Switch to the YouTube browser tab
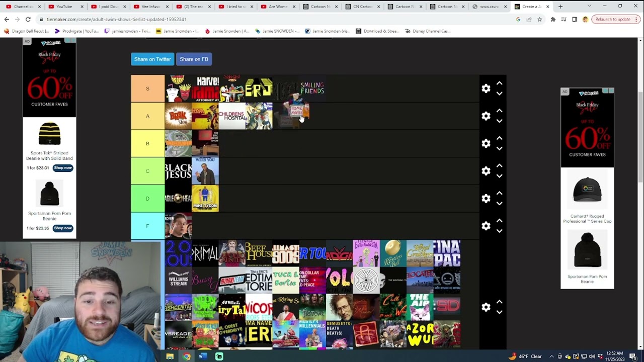Screen dimensions: 644x362 tap(65, 7)
